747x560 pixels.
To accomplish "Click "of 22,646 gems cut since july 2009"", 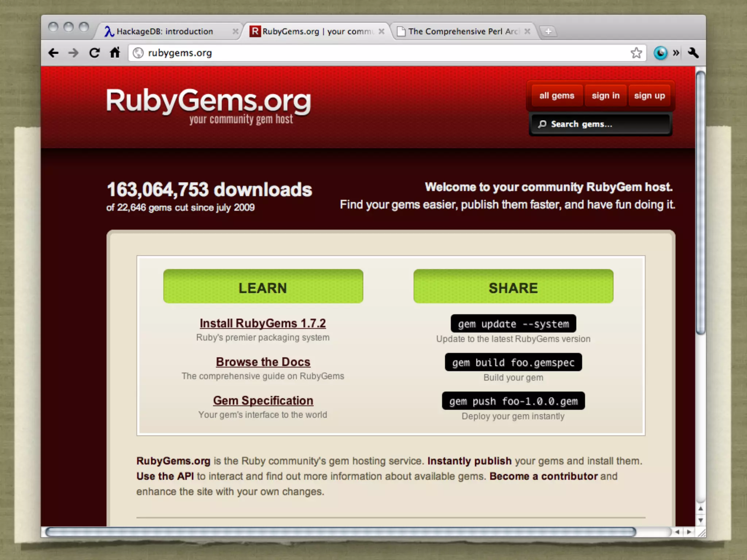I will coord(181,207).
